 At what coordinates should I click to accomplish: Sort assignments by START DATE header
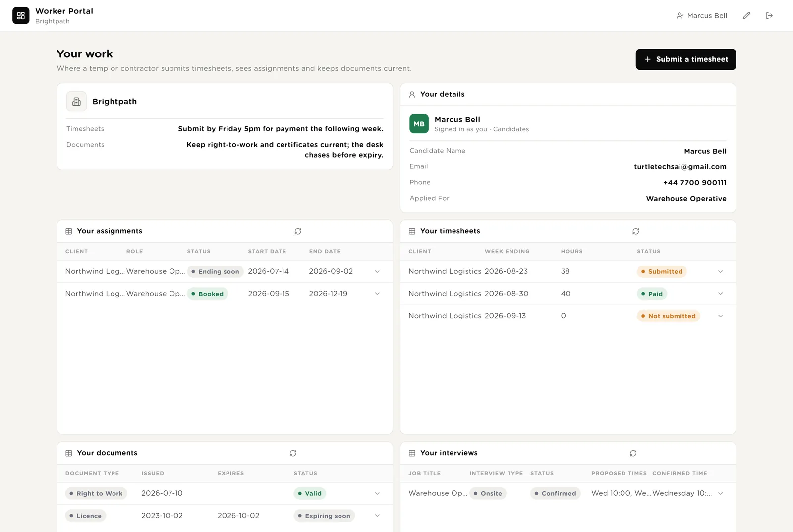click(267, 252)
